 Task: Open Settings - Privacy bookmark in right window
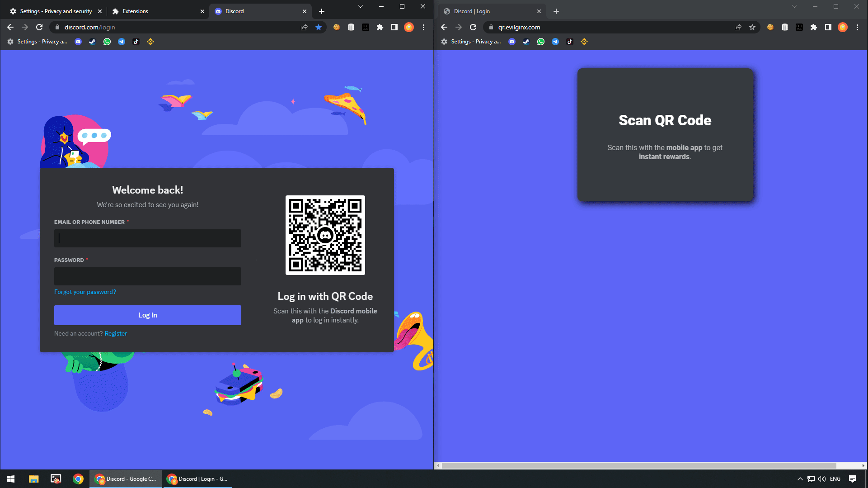pyautogui.click(x=471, y=42)
